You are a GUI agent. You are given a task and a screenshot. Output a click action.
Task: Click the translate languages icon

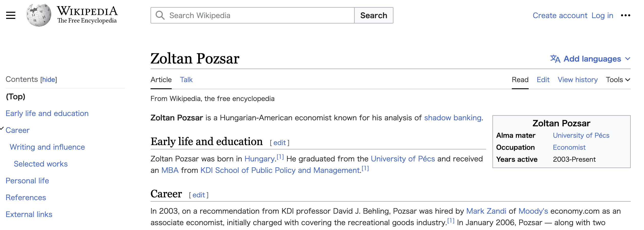point(555,59)
